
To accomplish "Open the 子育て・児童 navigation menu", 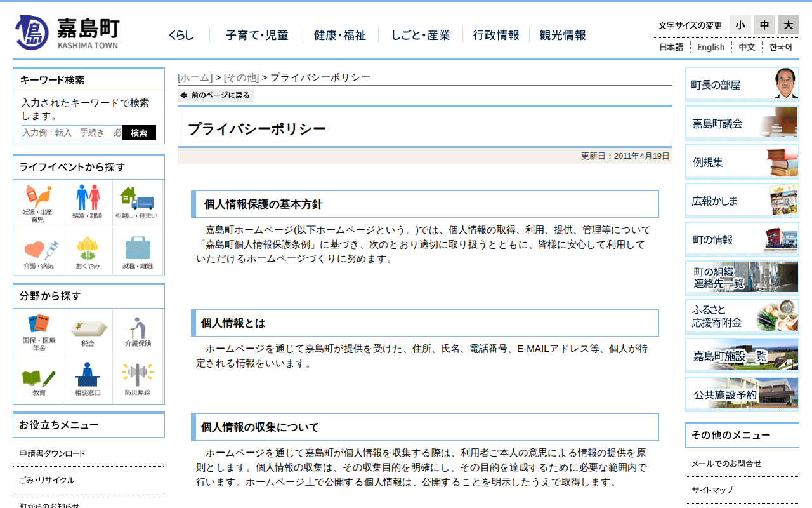I will click(257, 36).
